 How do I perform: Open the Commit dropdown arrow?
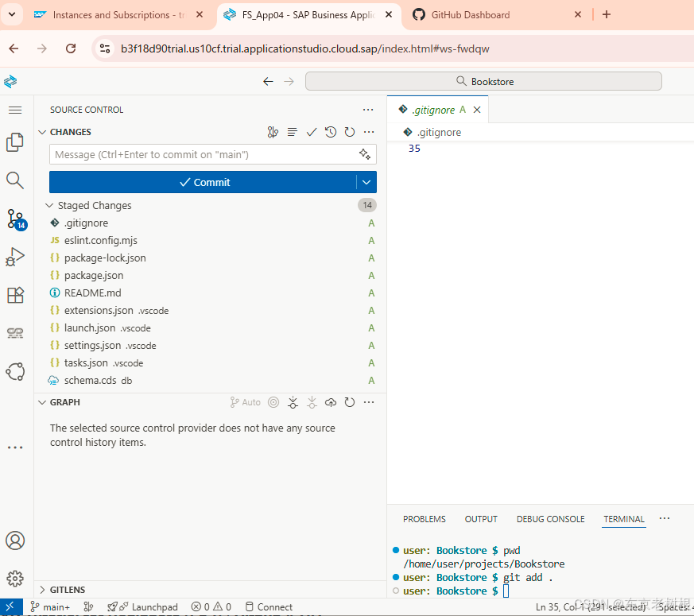366,182
